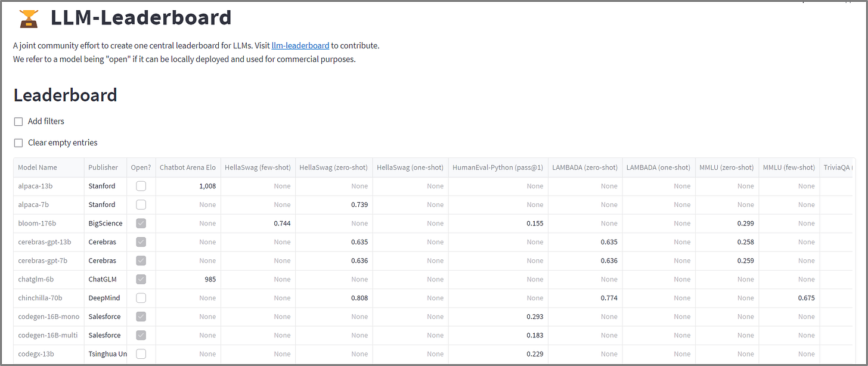Sort by LAMBADA (zero-shot) column header
868x366 pixels.
coord(585,168)
